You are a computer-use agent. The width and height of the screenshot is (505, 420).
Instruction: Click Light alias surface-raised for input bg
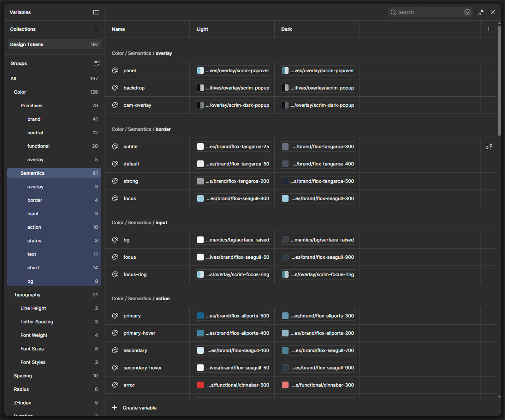[233, 240]
